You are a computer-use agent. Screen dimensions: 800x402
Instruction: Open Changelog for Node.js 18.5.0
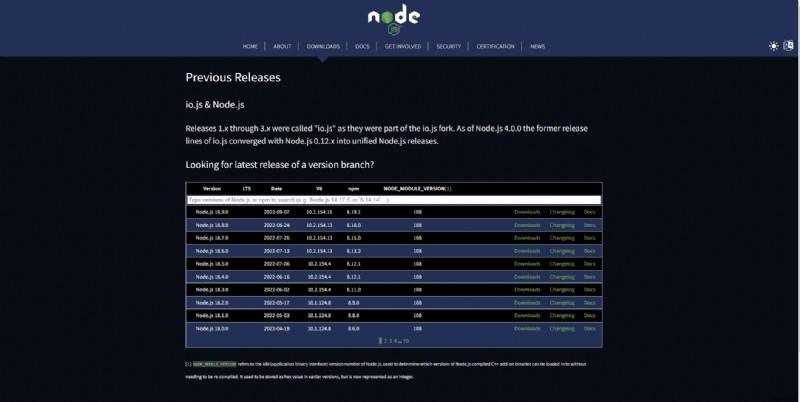point(562,264)
